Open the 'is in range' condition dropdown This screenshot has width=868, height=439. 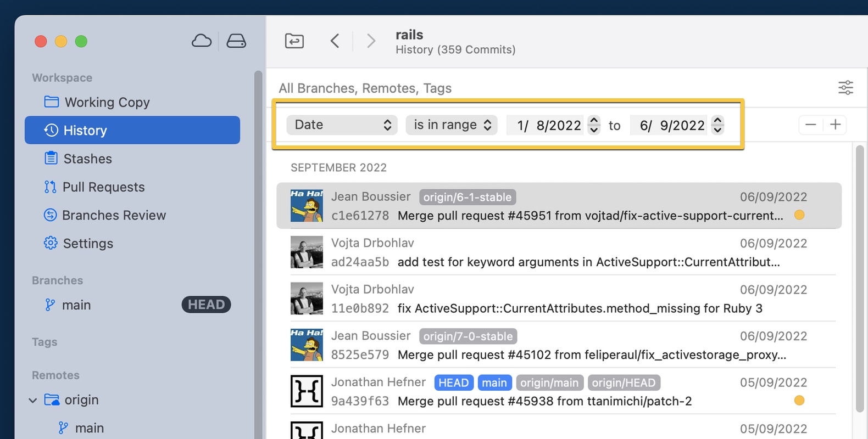pos(452,125)
